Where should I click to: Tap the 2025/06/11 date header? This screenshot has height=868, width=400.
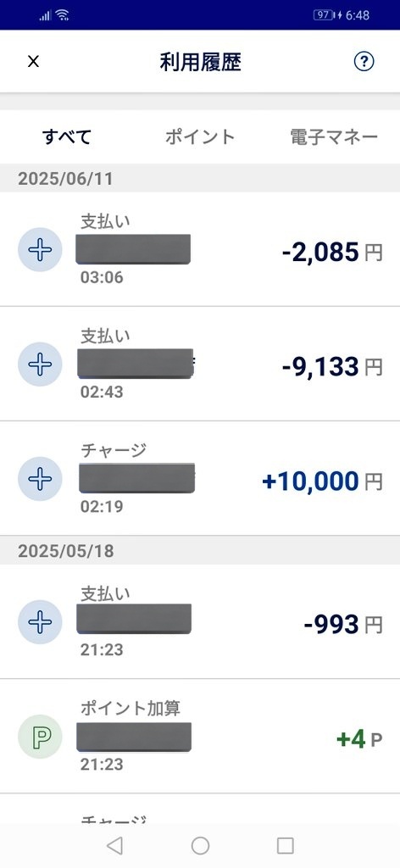(65, 179)
